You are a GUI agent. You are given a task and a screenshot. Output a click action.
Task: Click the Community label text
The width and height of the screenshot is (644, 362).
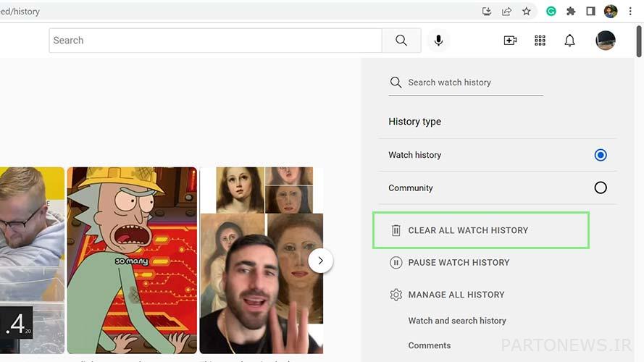pyautogui.click(x=410, y=188)
